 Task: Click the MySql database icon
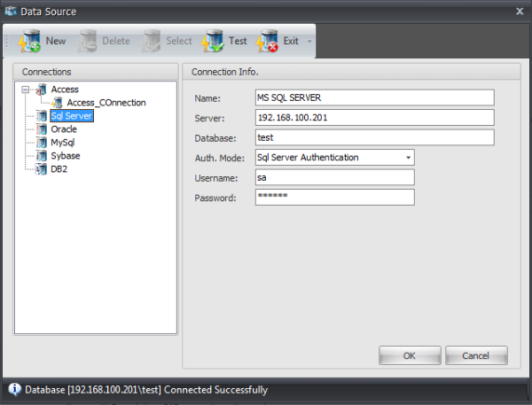pyautogui.click(x=42, y=143)
